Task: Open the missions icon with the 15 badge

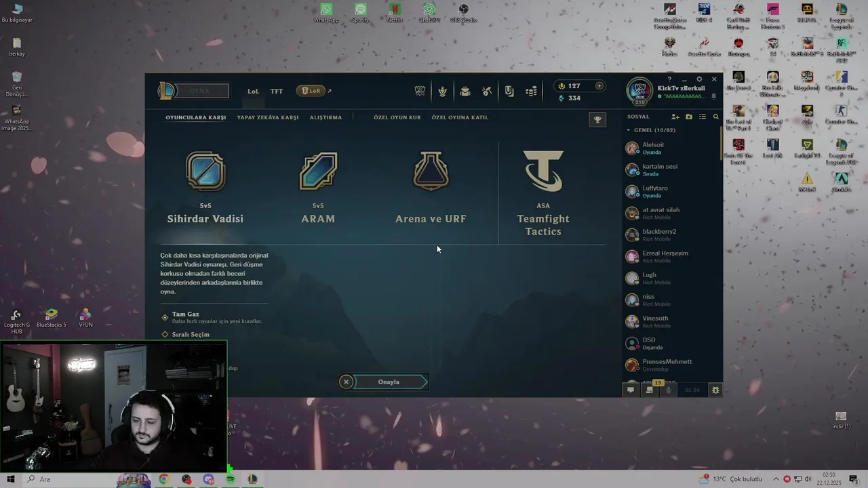Action: (x=650, y=390)
